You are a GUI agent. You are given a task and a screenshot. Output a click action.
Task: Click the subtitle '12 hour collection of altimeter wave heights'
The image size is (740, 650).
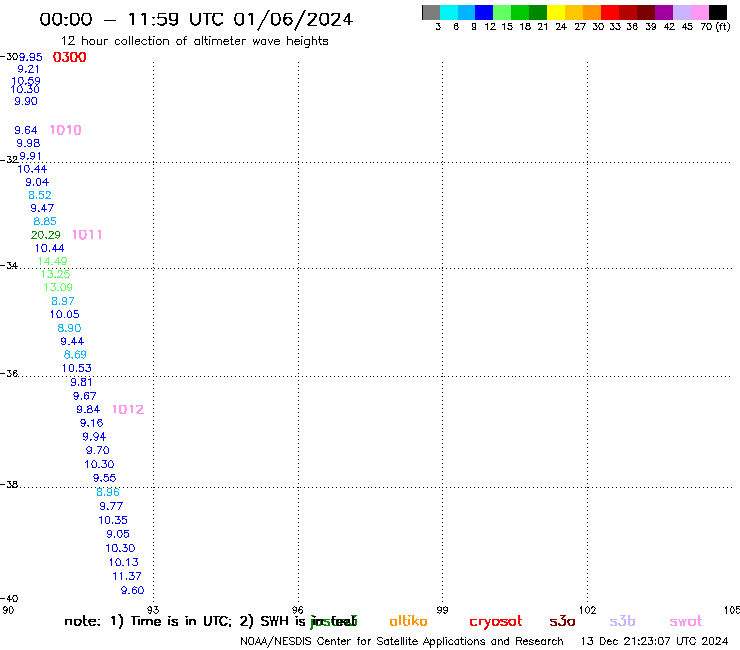pos(195,42)
